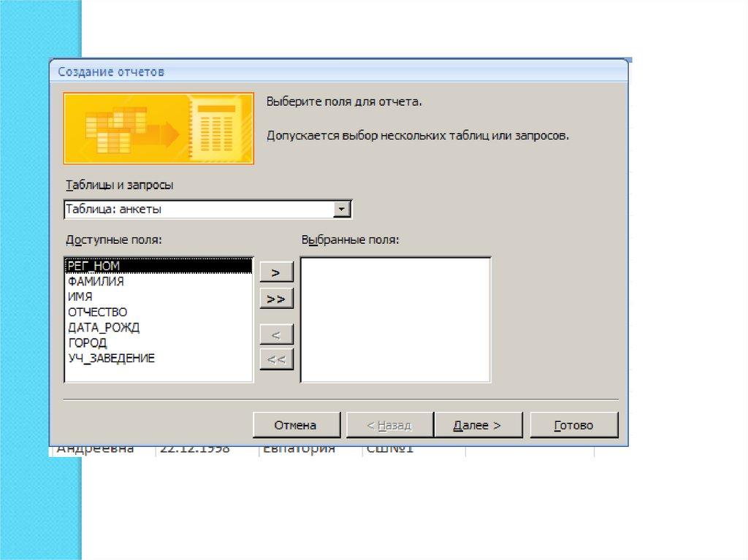
Task: Click inside the Выбранные поля list box
Action: click(395, 319)
